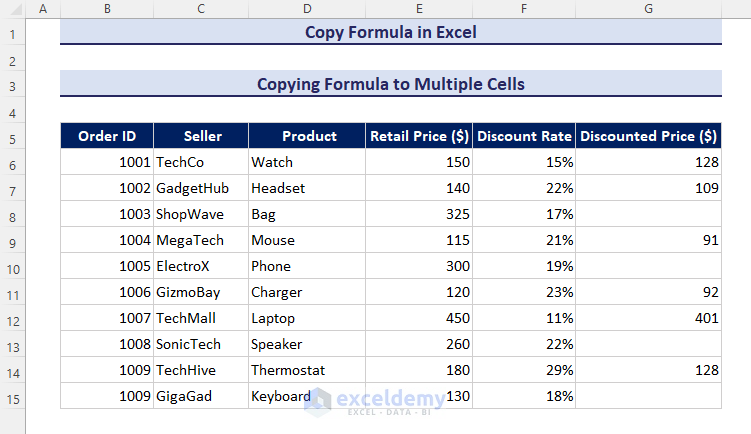
Task: Select the MegaTech seller cell
Action: (x=201, y=240)
